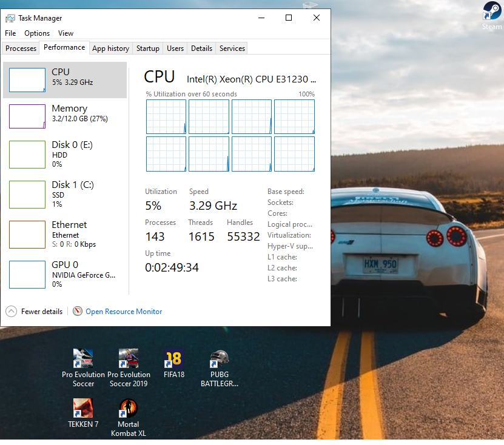504x445 pixels.
Task: Open the File menu
Action: pos(10,33)
